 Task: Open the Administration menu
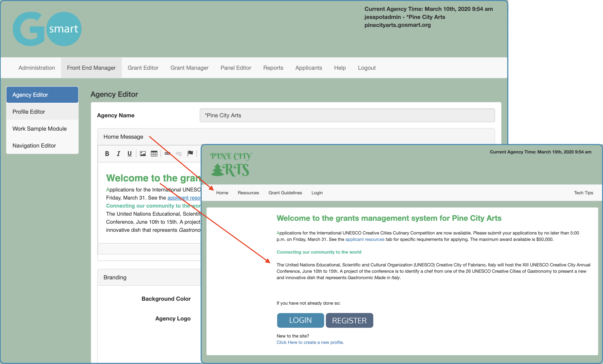click(37, 68)
